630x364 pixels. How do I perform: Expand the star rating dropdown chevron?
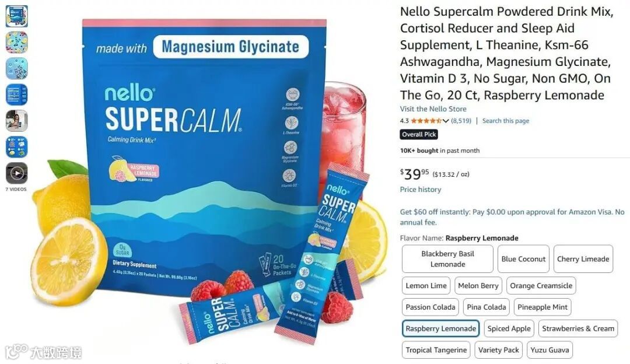[446, 121]
